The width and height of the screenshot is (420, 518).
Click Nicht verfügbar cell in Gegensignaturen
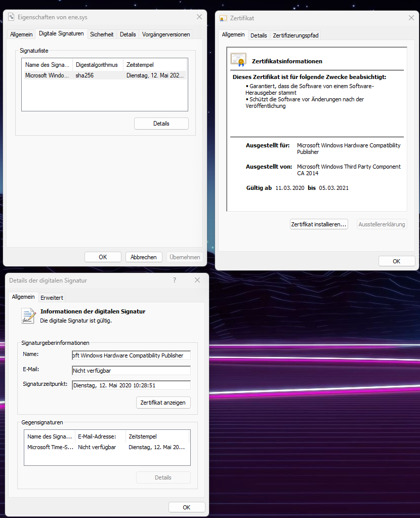97,447
